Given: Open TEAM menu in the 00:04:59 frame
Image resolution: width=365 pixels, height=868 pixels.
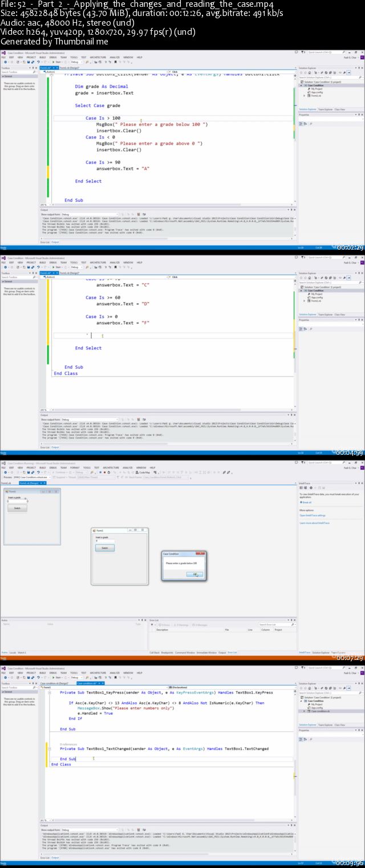Looking at the screenshot, I should 63,263.
